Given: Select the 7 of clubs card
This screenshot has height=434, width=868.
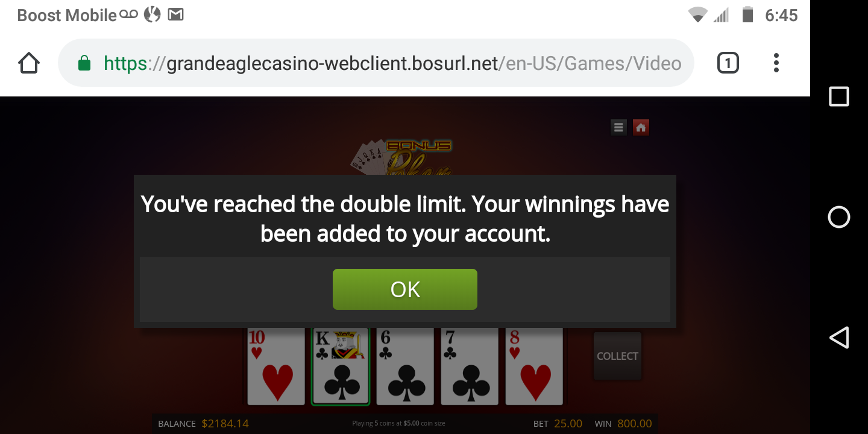Looking at the screenshot, I should (470, 366).
